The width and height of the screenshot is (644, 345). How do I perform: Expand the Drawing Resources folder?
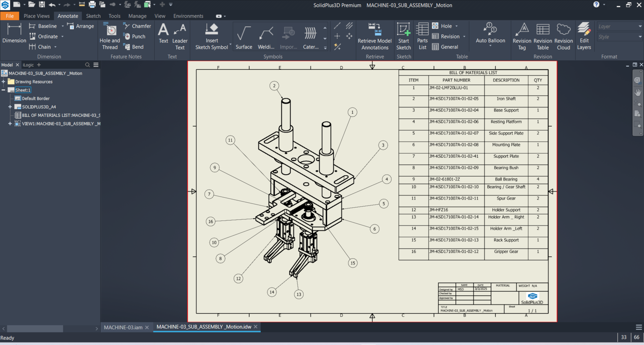click(x=3, y=82)
